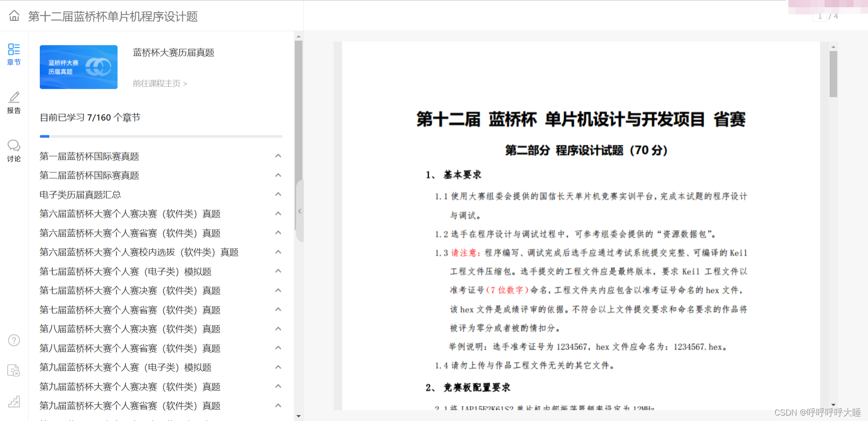Click document viewer scrollbar up arrow
Image resolution: width=868 pixels, height=421 pixels.
pyautogui.click(x=833, y=47)
